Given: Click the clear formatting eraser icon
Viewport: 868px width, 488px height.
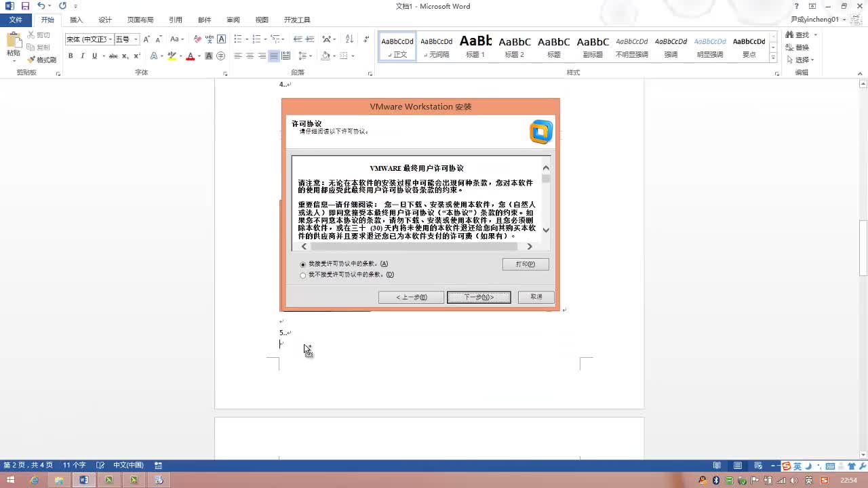Looking at the screenshot, I should (197, 39).
